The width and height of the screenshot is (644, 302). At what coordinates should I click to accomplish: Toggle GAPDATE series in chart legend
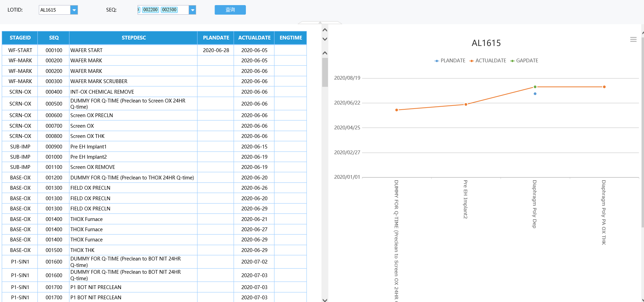coord(524,61)
